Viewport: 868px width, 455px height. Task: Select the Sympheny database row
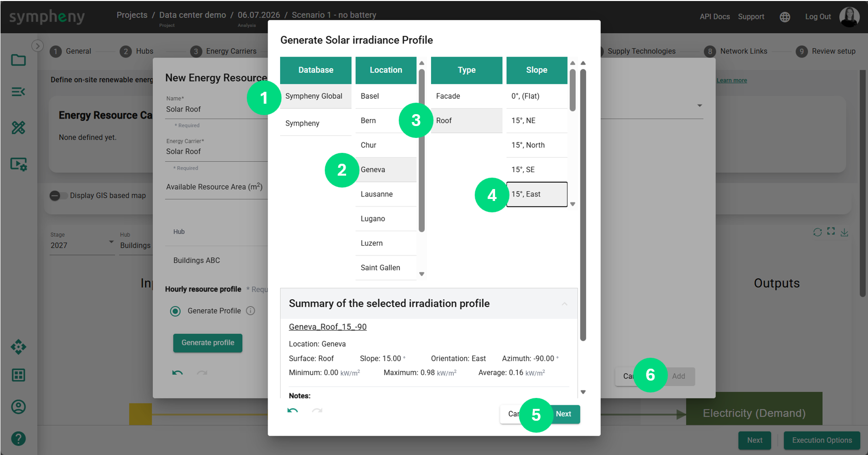[x=316, y=123]
